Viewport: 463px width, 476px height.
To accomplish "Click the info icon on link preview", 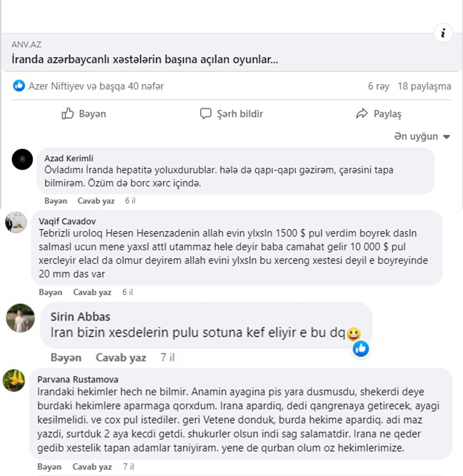I will pos(443,33).
